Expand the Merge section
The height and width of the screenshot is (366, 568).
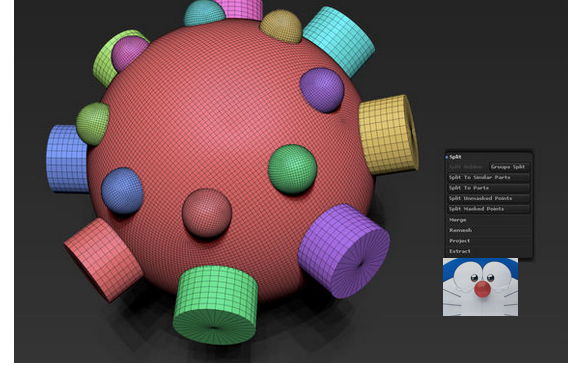coord(489,220)
